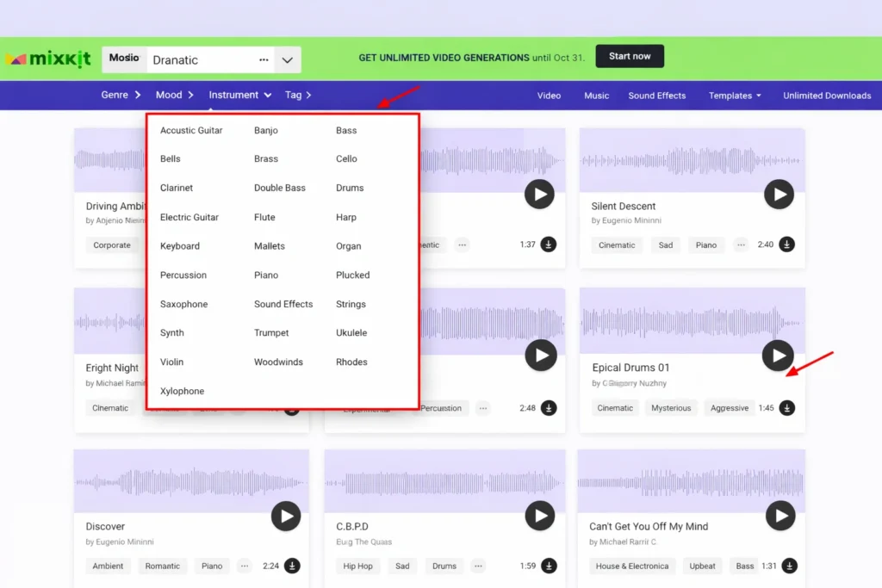Screen dimensions: 882x588
Task: Select Electric Guitar from instrument list
Action: pos(189,218)
